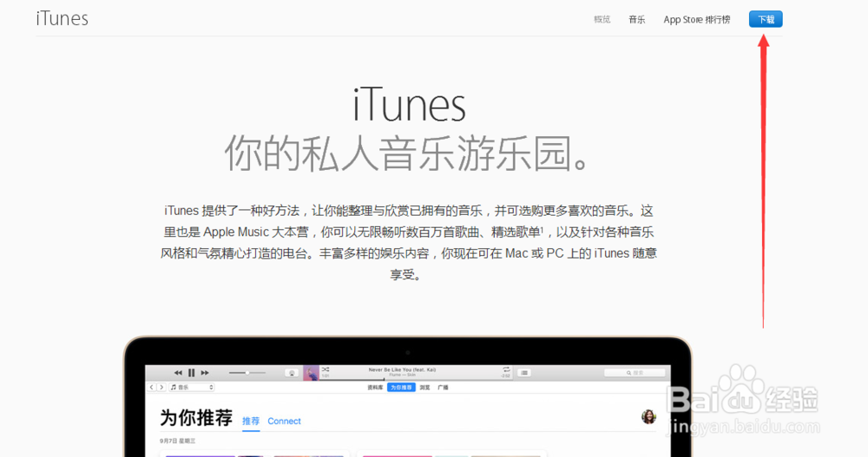Adjust the iTunes volume slider

247,373
